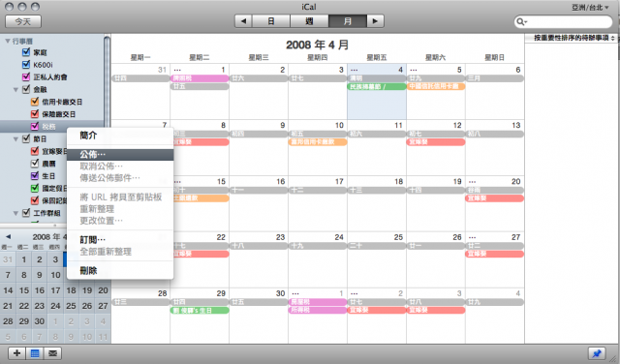Switch to 日 view

click(271, 21)
